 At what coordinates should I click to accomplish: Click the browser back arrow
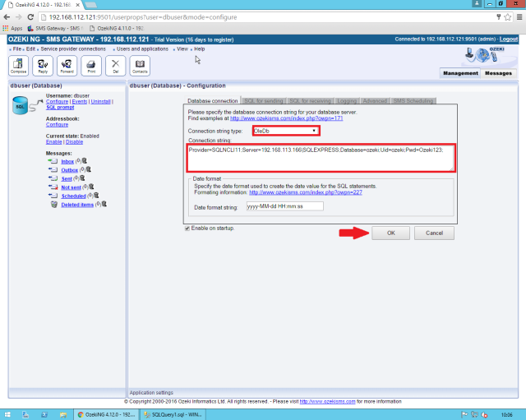[7, 17]
